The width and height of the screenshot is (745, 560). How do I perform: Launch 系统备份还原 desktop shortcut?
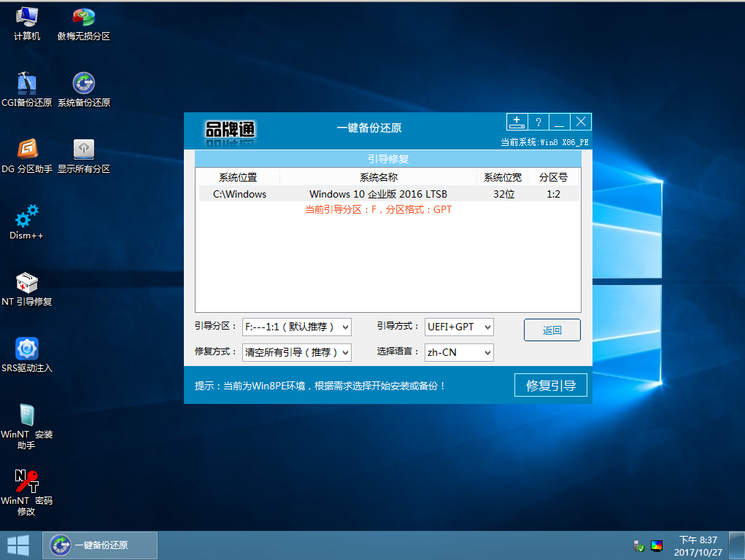point(84,90)
